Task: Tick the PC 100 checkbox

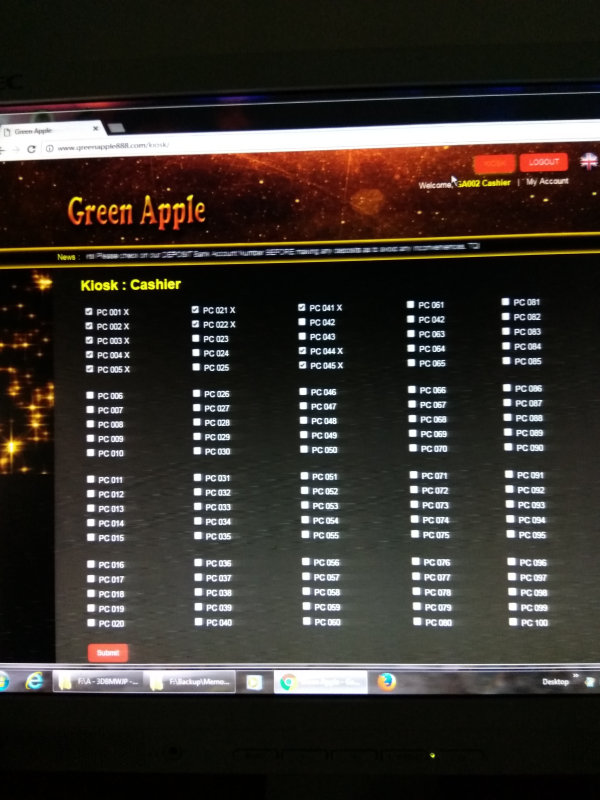Action: [x=513, y=621]
